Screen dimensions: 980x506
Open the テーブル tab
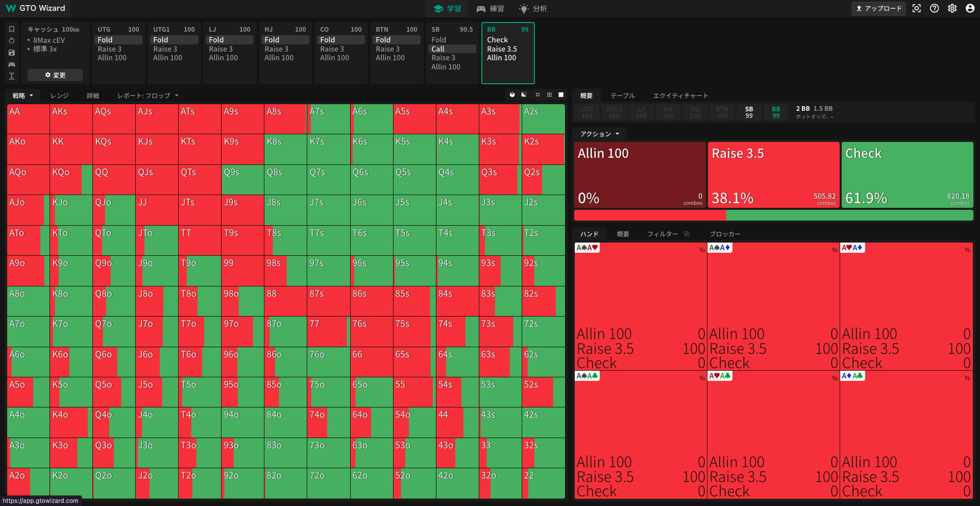pyautogui.click(x=623, y=95)
